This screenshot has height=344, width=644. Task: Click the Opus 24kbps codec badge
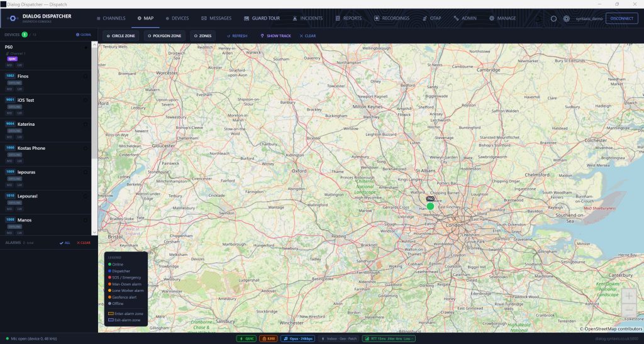(x=297, y=339)
